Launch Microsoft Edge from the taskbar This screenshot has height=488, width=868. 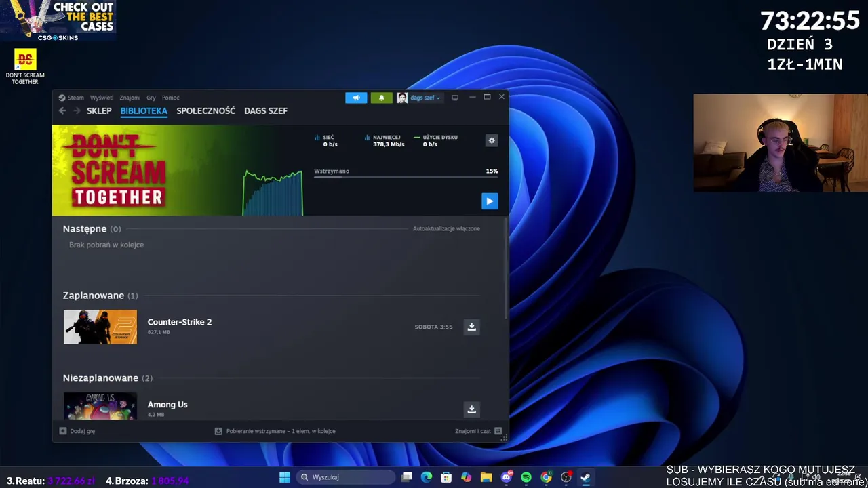click(427, 477)
